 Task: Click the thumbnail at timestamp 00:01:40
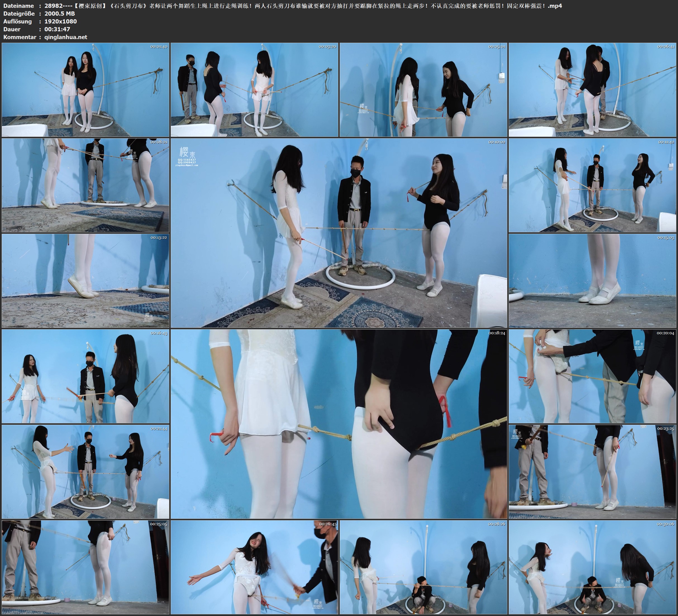point(85,90)
